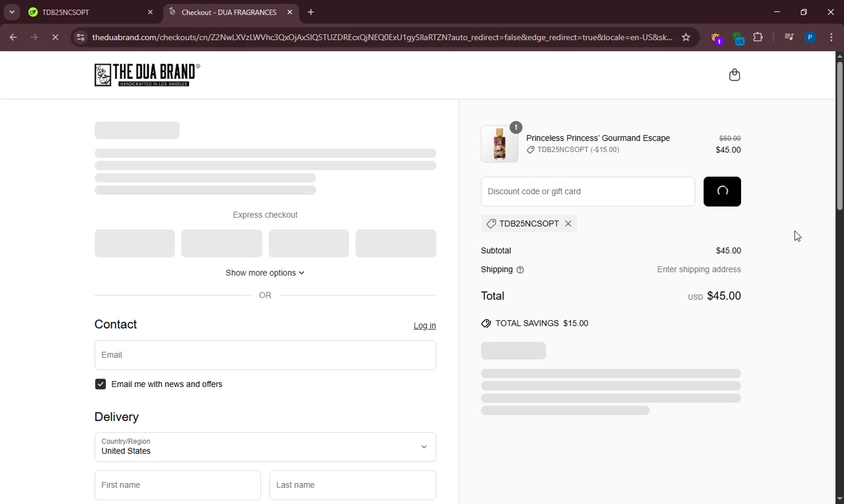
Task: Click the TDB25NCSOPT discount tag icon
Action: click(x=491, y=224)
